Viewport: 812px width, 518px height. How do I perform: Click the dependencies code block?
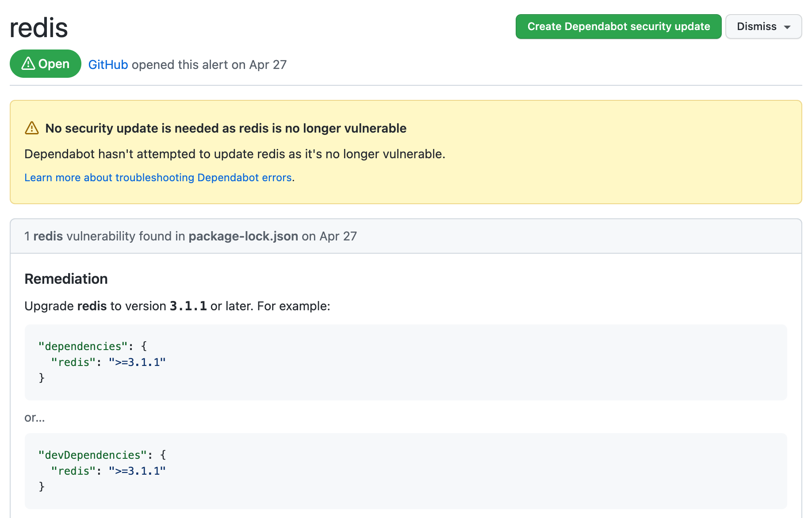tap(406, 362)
